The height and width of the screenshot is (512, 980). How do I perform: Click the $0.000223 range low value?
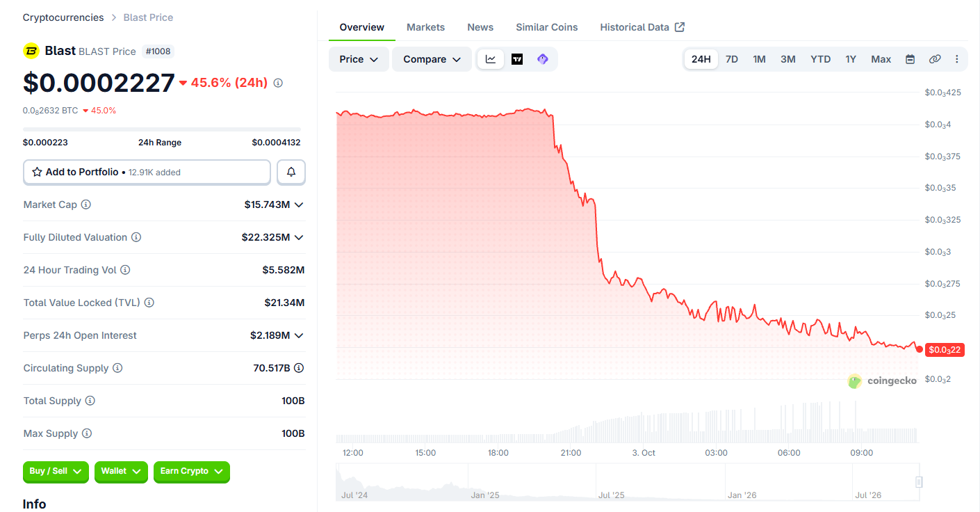[45, 143]
